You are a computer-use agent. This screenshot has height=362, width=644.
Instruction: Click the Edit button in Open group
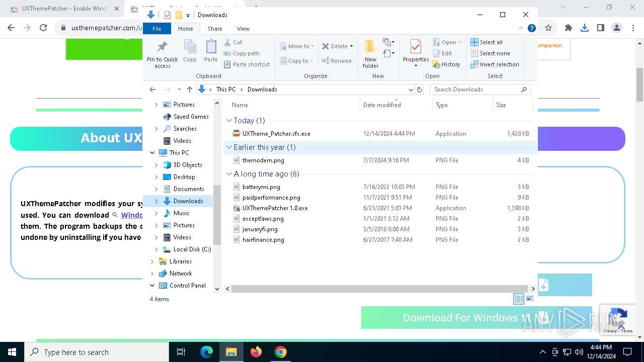coord(442,53)
